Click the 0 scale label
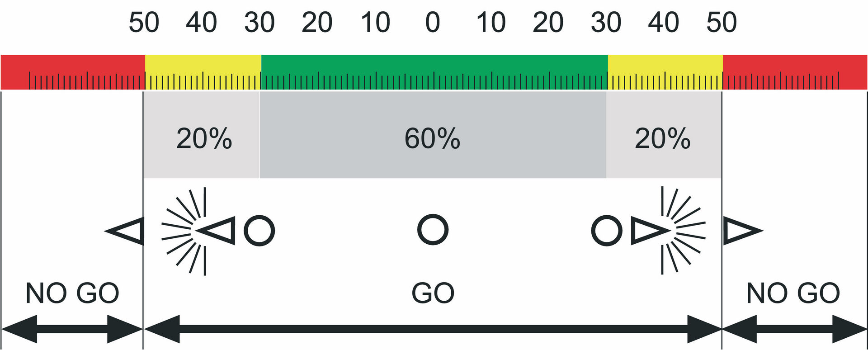Image resolution: width=868 pixels, height=350 pixels. tap(433, 22)
